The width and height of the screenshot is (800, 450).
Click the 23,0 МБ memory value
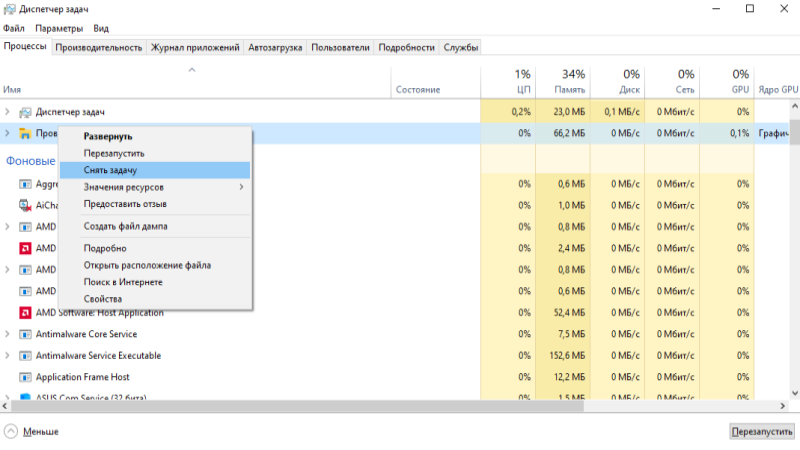[x=569, y=112]
